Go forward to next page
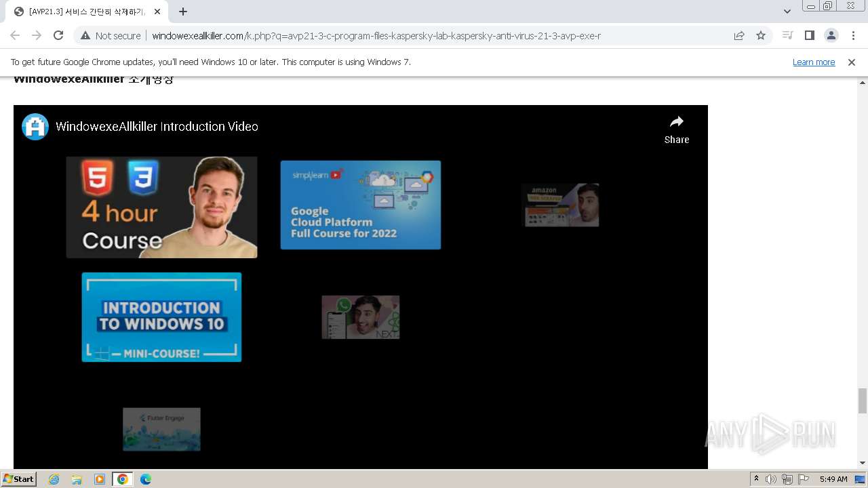Image resolution: width=868 pixels, height=488 pixels. tap(37, 36)
